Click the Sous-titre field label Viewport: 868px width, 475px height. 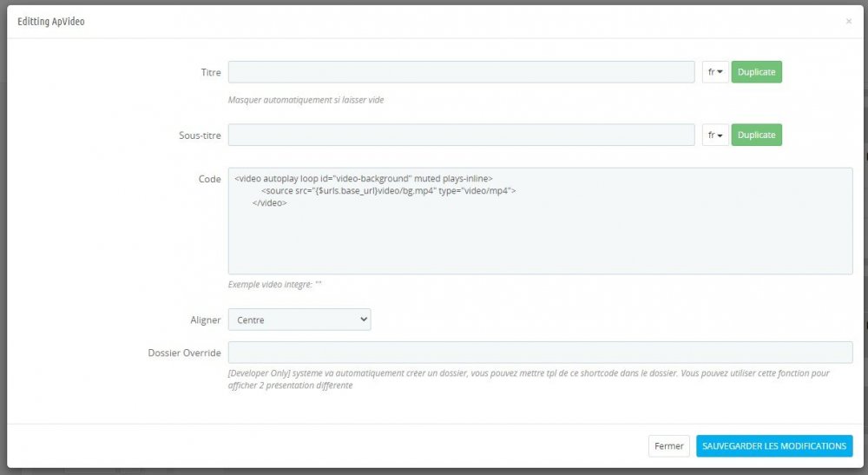tap(200, 135)
